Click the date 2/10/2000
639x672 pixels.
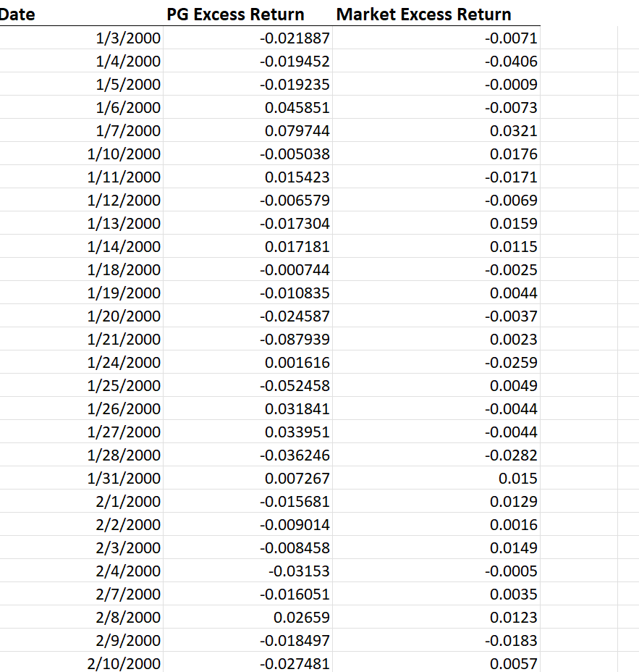tap(124, 663)
